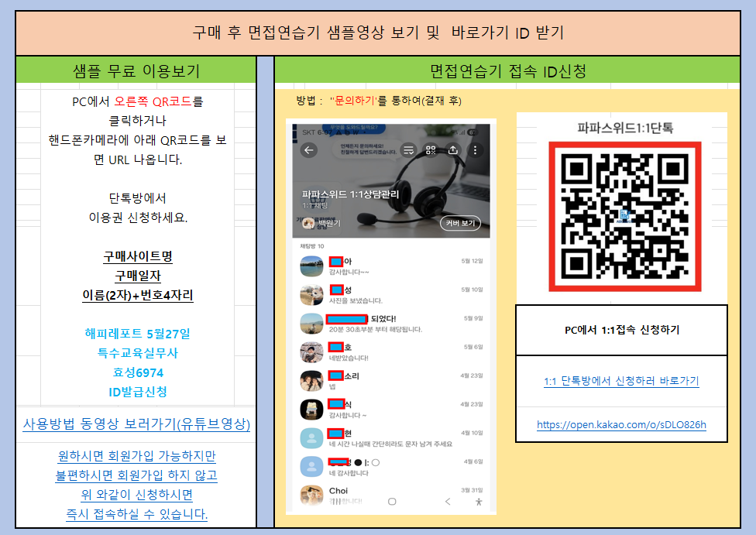
Task: Open the hamburger list icon in chat header
Action: pos(408,150)
